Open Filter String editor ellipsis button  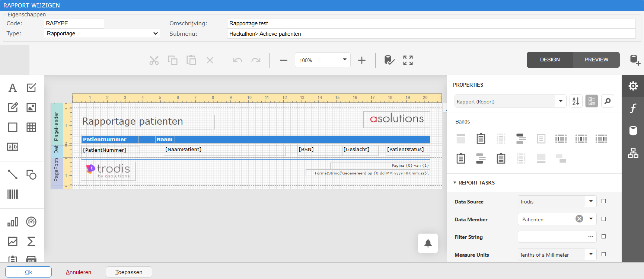(591, 237)
